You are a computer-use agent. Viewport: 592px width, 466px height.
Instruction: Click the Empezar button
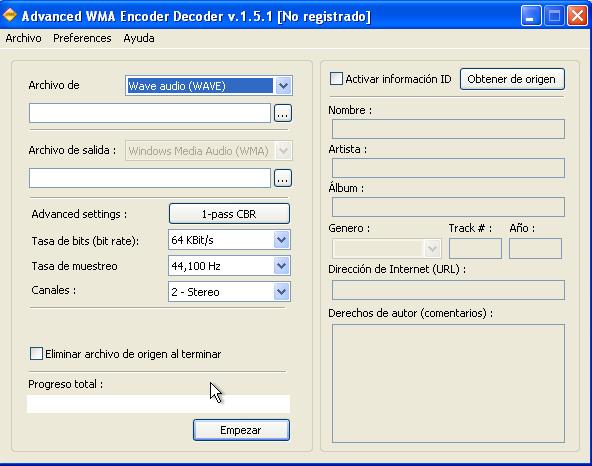pos(241,430)
